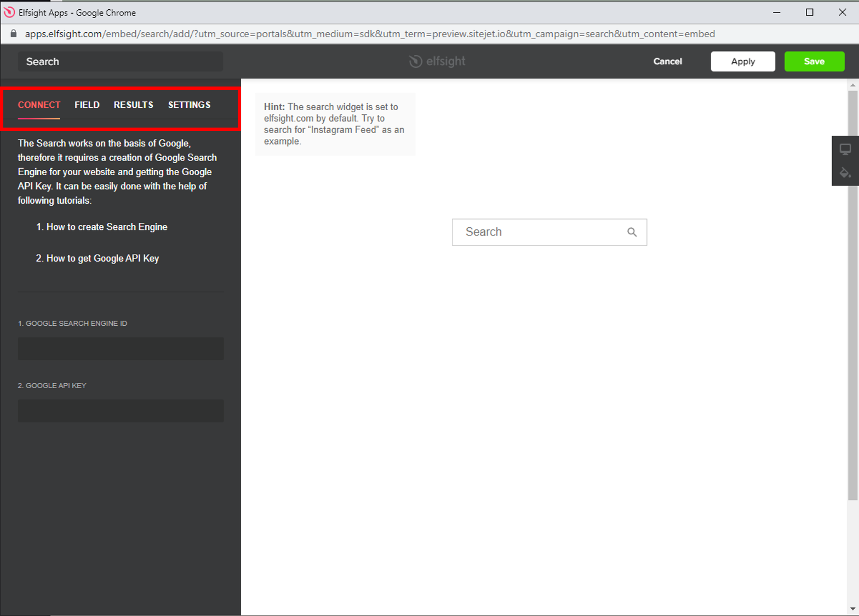The height and width of the screenshot is (616, 859).
Task: Focus the Google Search Engine ID field
Action: 121,349
